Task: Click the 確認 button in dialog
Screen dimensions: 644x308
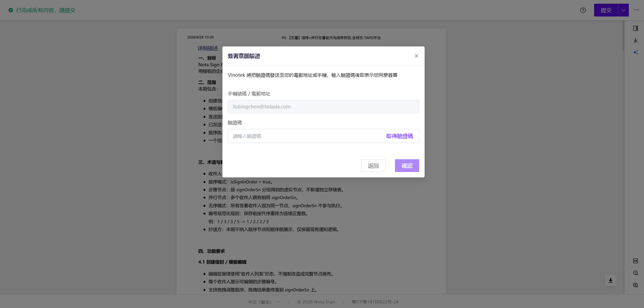Action: (407, 166)
